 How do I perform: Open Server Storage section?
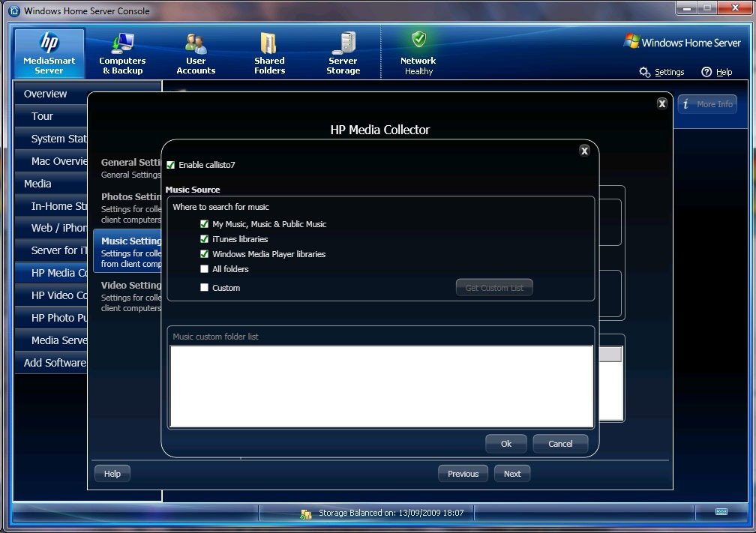coord(343,53)
